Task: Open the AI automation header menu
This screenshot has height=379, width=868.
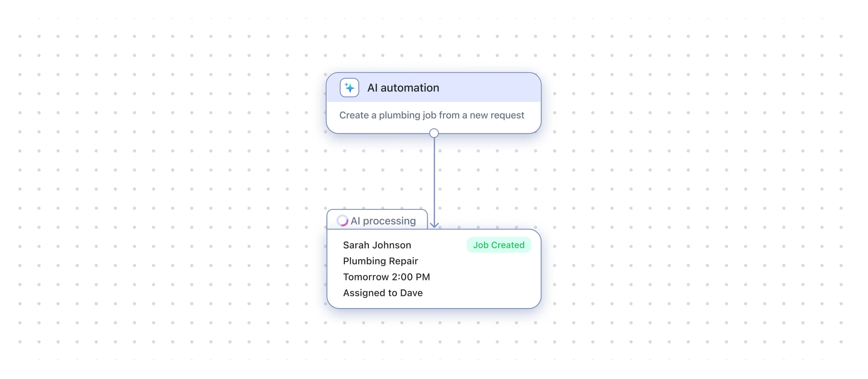Action: point(433,87)
